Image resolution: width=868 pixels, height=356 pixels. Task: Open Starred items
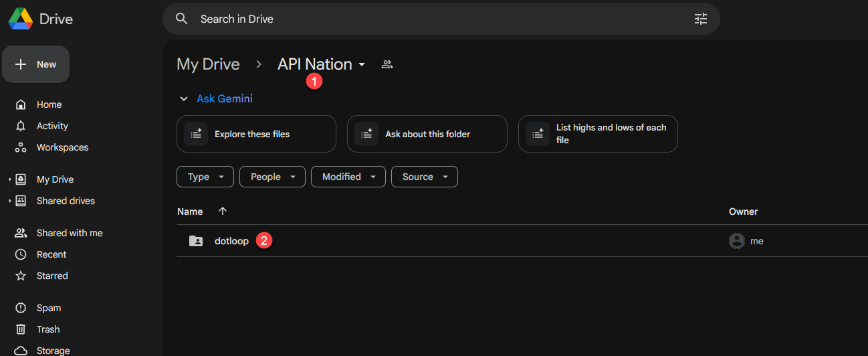52,276
